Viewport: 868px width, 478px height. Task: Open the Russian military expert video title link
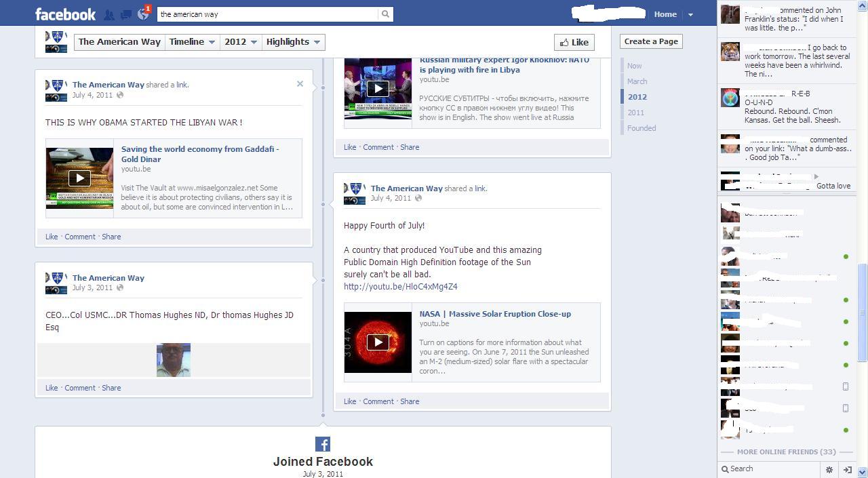(x=505, y=65)
